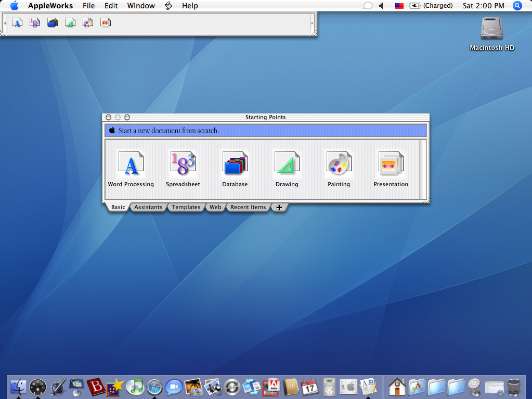Viewport: 532px width, 399px height.
Task: Switch to the Assistants tab
Action: (148, 207)
